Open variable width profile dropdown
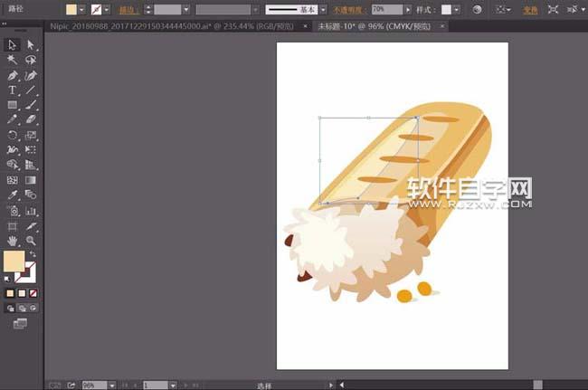588x390 pixels. click(x=255, y=9)
